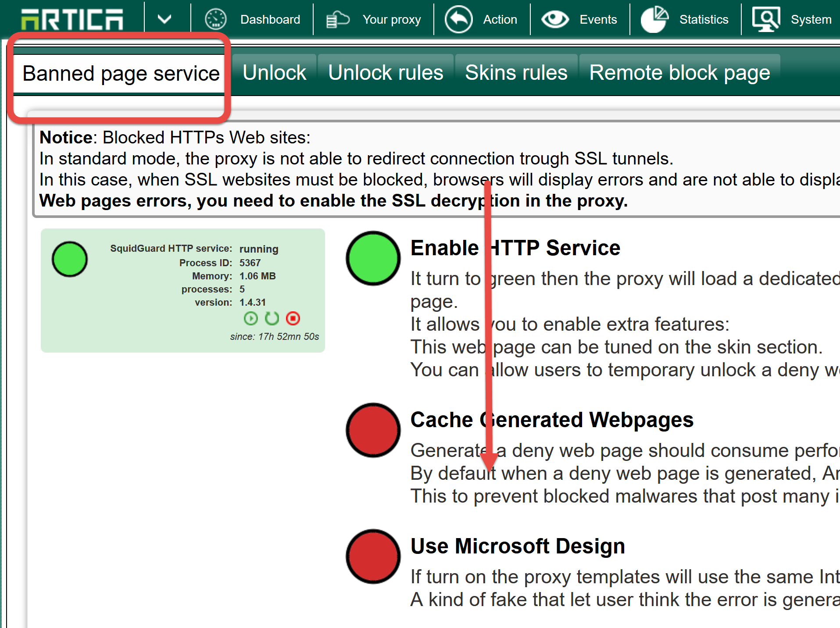Open the Your proxy menu
Screen dimensions: 840x628
pos(392,19)
